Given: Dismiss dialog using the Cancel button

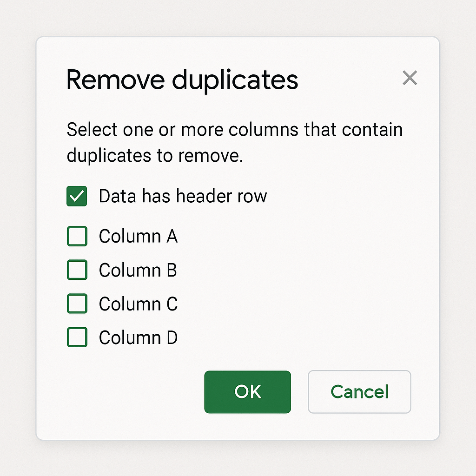Looking at the screenshot, I should pos(359,392).
